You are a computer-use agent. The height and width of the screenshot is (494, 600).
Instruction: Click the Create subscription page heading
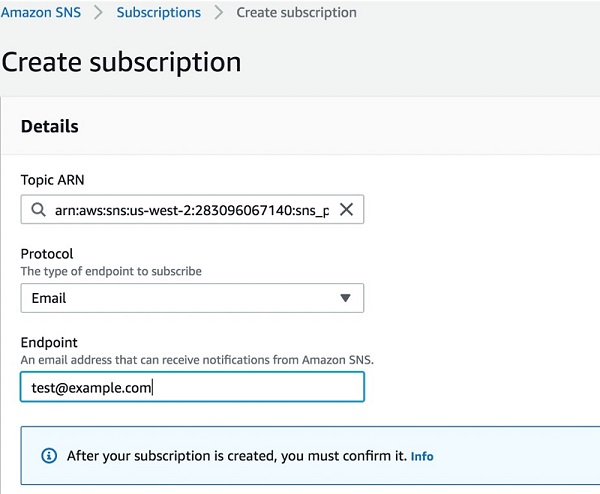(121, 62)
